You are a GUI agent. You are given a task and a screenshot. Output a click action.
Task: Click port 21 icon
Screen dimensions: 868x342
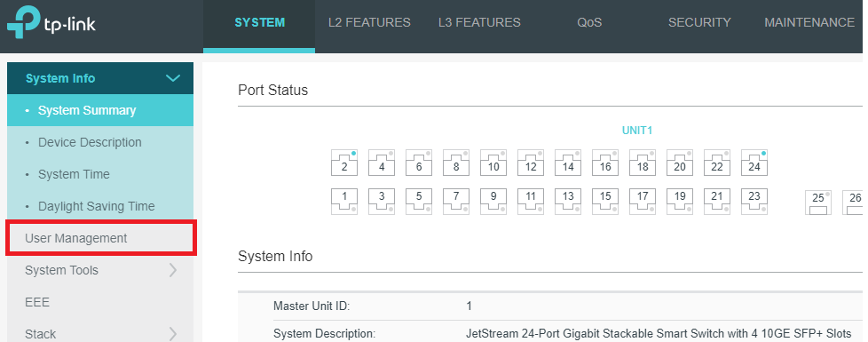click(717, 202)
